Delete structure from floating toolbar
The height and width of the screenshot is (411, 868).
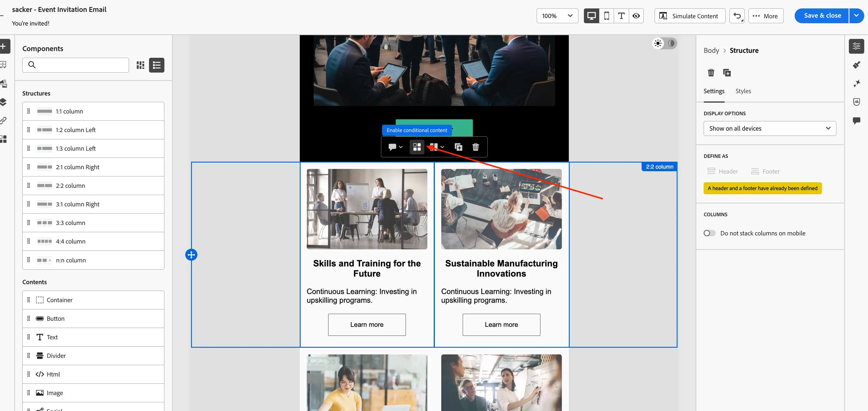click(x=475, y=147)
